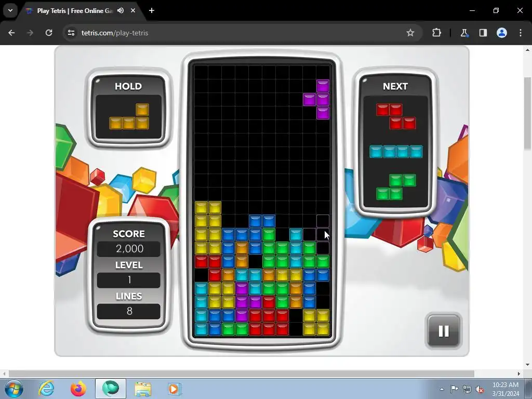Open the tab search dropdown
532x399 pixels.
pos(10,10)
